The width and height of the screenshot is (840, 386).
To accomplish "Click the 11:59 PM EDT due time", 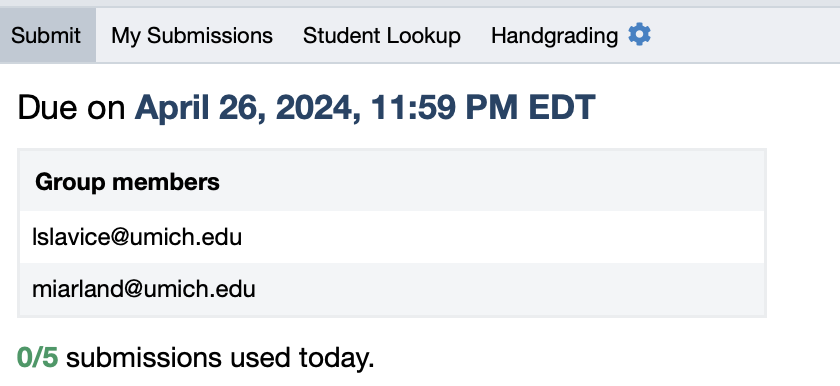I will click(482, 107).
